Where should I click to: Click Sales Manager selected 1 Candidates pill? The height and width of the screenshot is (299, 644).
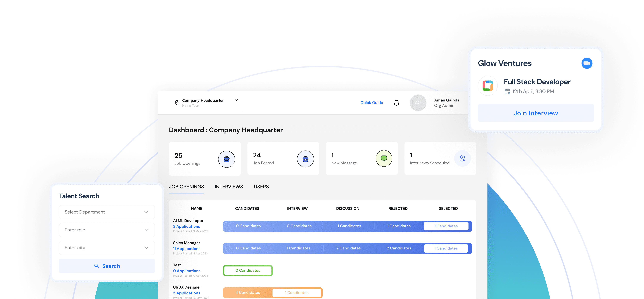(x=446, y=248)
